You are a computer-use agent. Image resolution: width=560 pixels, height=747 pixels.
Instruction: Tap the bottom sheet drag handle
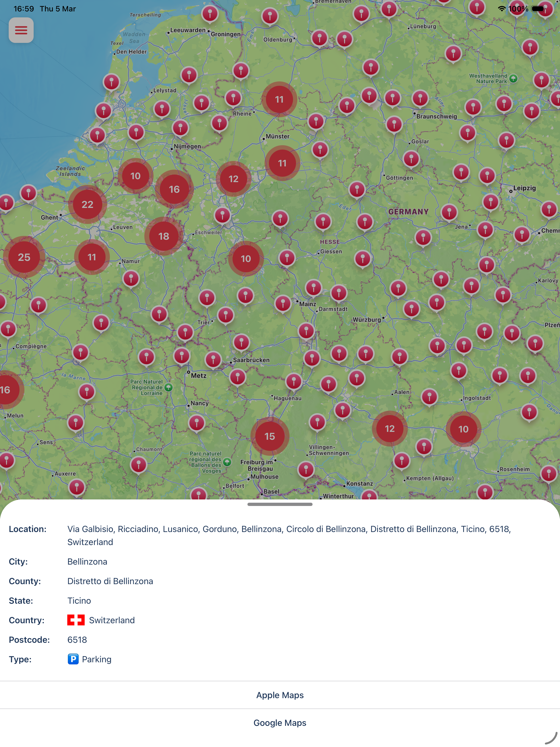pos(280,504)
